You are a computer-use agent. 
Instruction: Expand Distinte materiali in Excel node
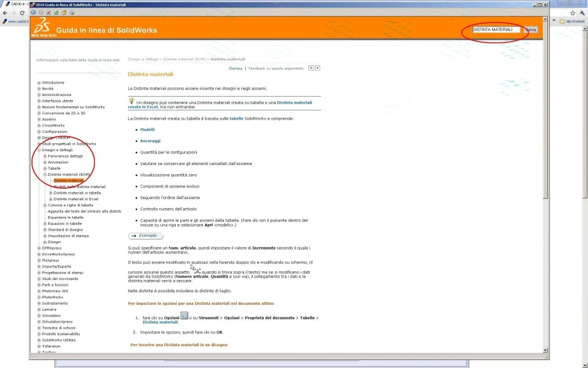click(51, 199)
